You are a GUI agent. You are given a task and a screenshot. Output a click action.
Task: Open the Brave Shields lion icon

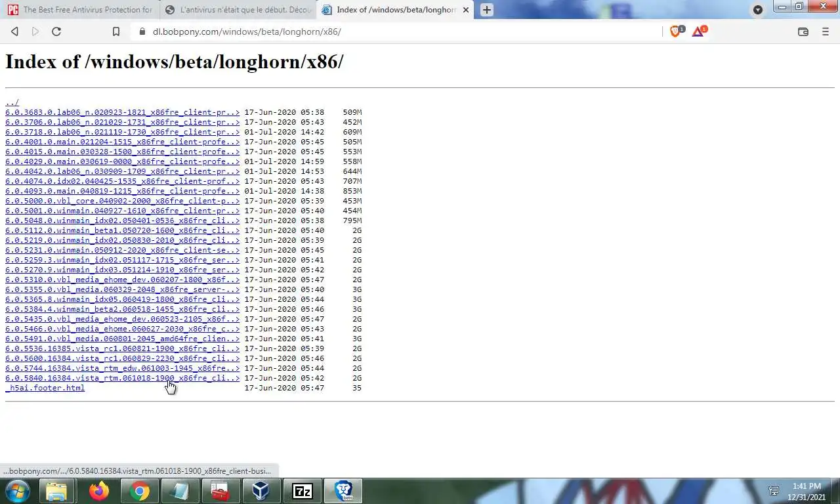coord(676,31)
